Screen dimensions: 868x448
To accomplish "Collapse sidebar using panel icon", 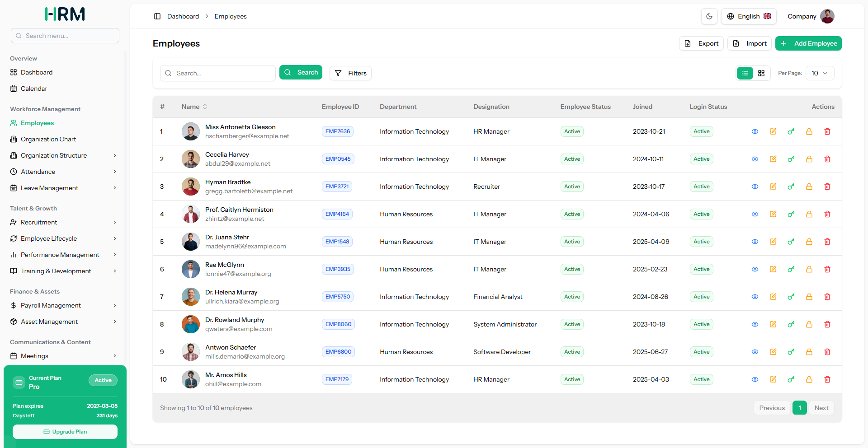I will [157, 16].
